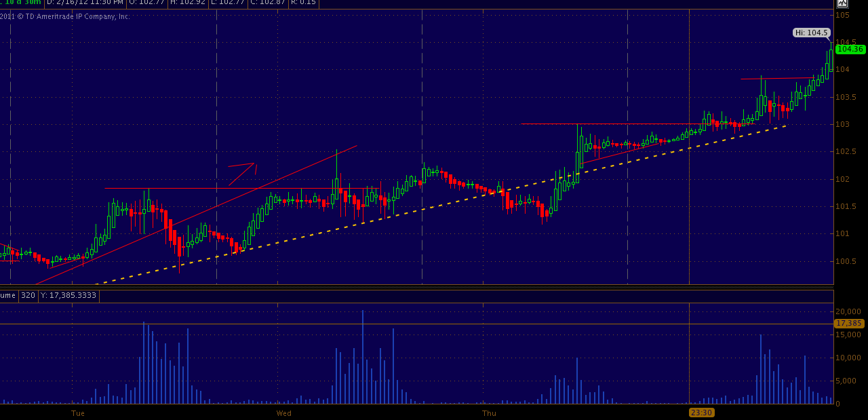The image size is (868, 420).
Task: Click the 100.5 price axis label
Action: pyautogui.click(x=845, y=261)
